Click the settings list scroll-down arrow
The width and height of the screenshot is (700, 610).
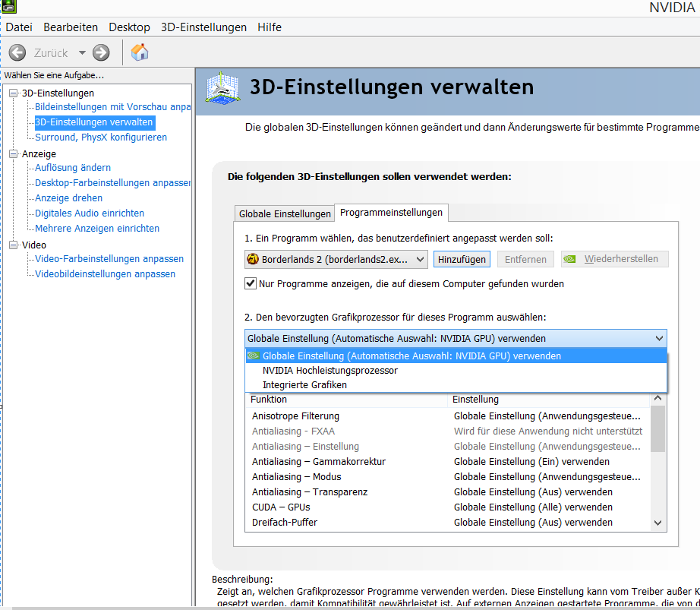[657, 523]
